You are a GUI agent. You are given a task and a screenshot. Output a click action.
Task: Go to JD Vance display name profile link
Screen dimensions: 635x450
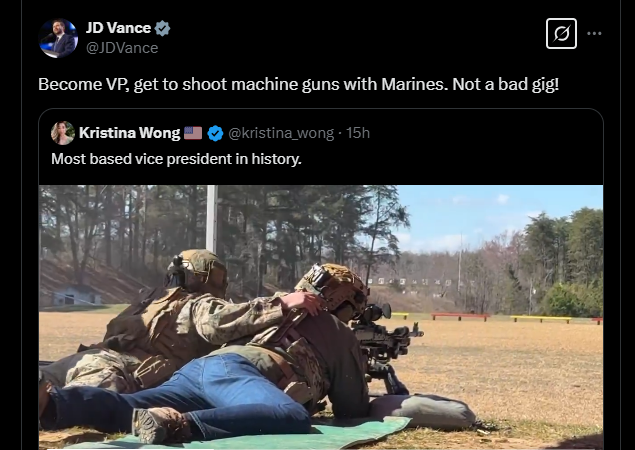[x=118, y=28]
